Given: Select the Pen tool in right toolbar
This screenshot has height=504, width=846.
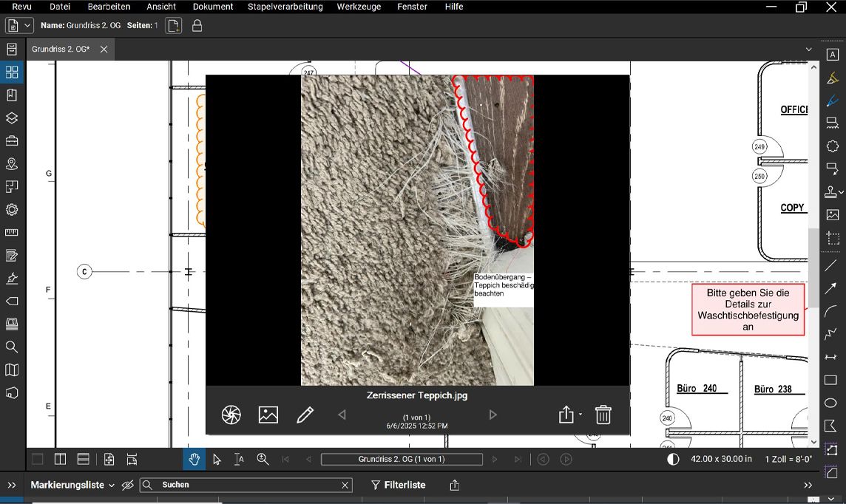Looking at the screenshot, I should click(833, 101).
